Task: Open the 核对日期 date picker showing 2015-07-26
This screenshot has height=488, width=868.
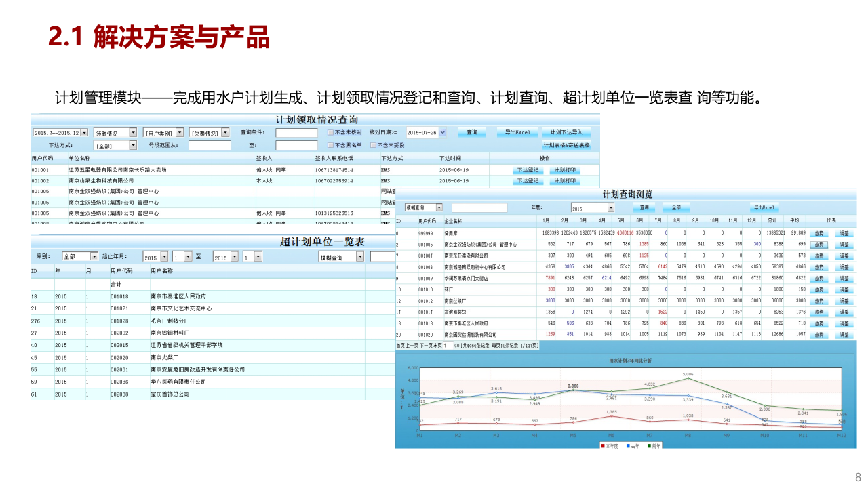Action: (441, 131)
